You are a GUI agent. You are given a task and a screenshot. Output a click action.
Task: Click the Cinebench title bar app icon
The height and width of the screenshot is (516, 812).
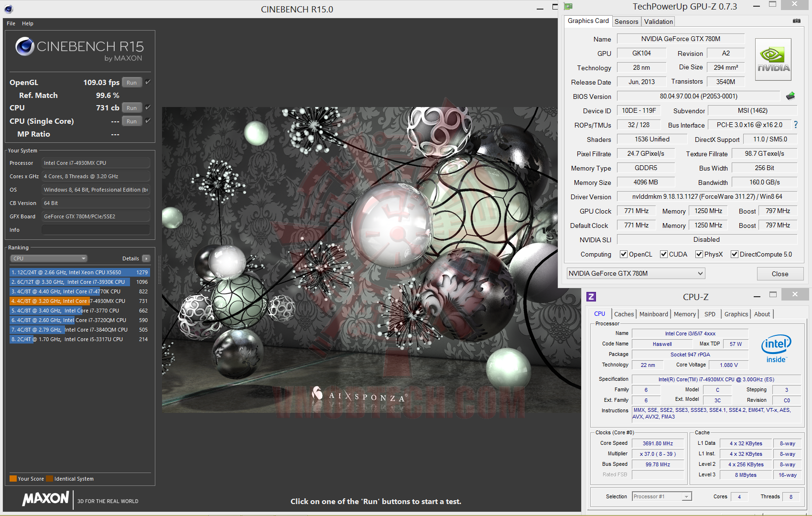click(x=9, y=9)
